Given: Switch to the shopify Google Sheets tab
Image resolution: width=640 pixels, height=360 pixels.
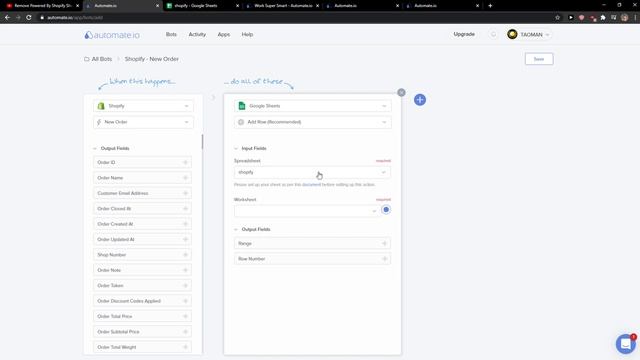Looking at the screenshot, I should pos(200,6).
